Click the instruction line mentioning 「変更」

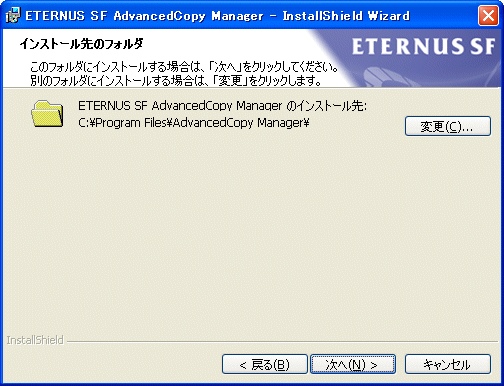pos(176,81)
